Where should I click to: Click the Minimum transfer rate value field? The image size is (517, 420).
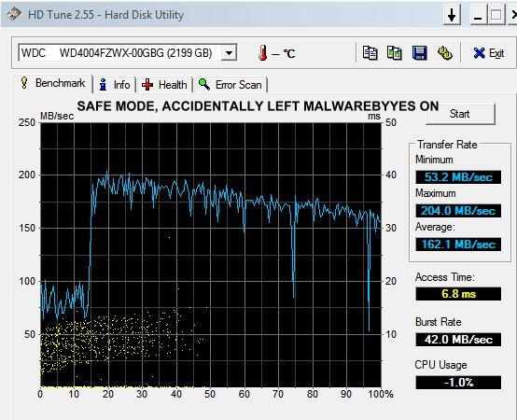(458, 177)
